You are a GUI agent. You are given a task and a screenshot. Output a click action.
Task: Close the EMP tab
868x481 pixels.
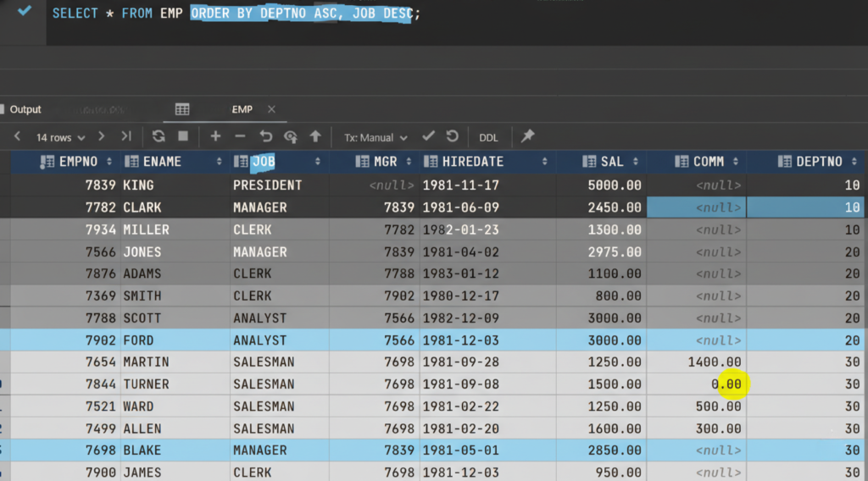tap(271, 109)
